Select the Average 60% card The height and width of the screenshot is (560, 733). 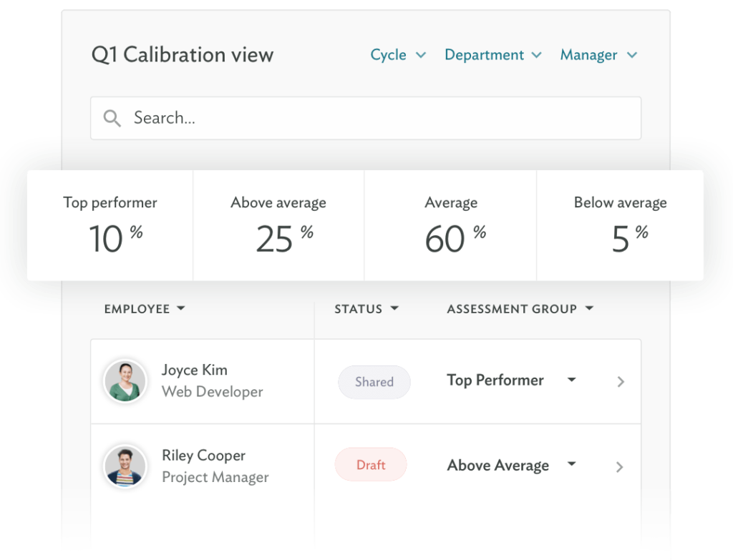pyautogui.click(x=450, y=225)
